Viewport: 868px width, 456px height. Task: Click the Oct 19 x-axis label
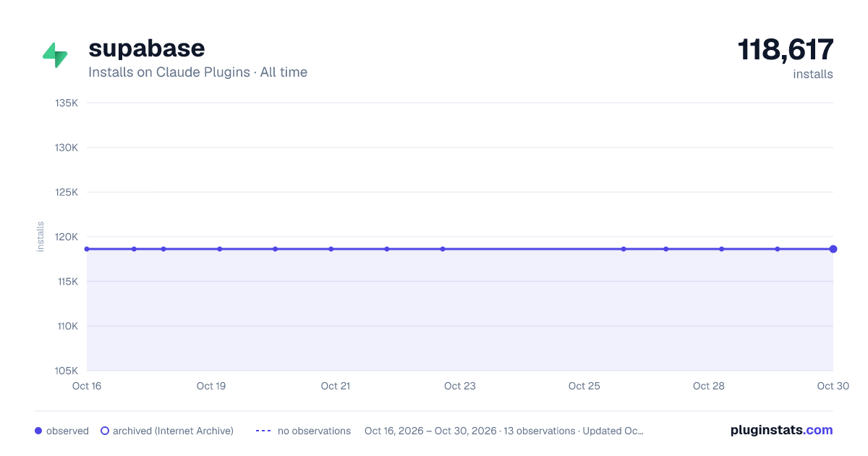click(x=211, y=386)
